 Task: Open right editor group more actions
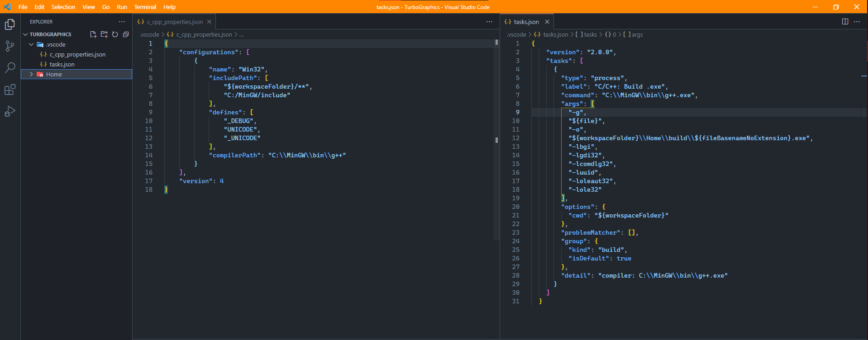(x=857, y=22)
